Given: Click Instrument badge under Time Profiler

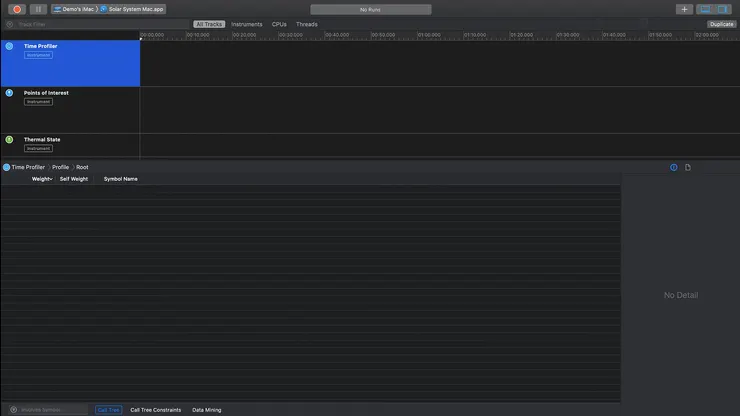Looking at the screenshot, I should pyautogui.click(x=38, y=55).
